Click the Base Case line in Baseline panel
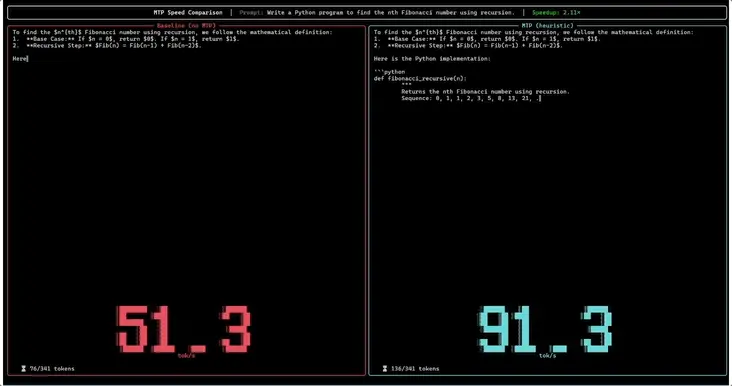Screen dimensions: 732x386 point(126,39)
